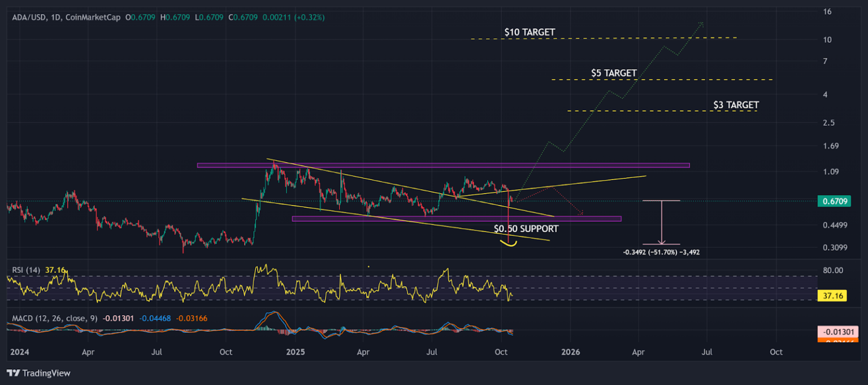Click the green 0.6709 current price tag
Screen dimensions: 868x385
pos(834,201)
